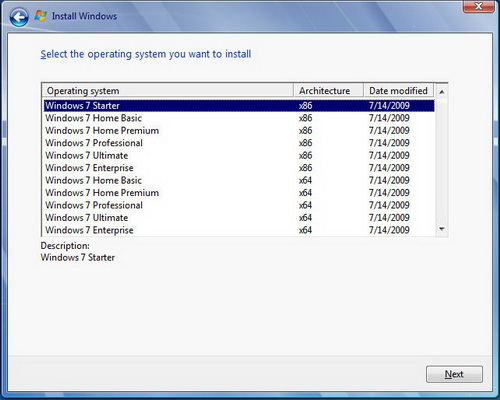The image size is (500, 400).
Task: Select Windows 7 Home Basic x64
Action: point(239,180)
